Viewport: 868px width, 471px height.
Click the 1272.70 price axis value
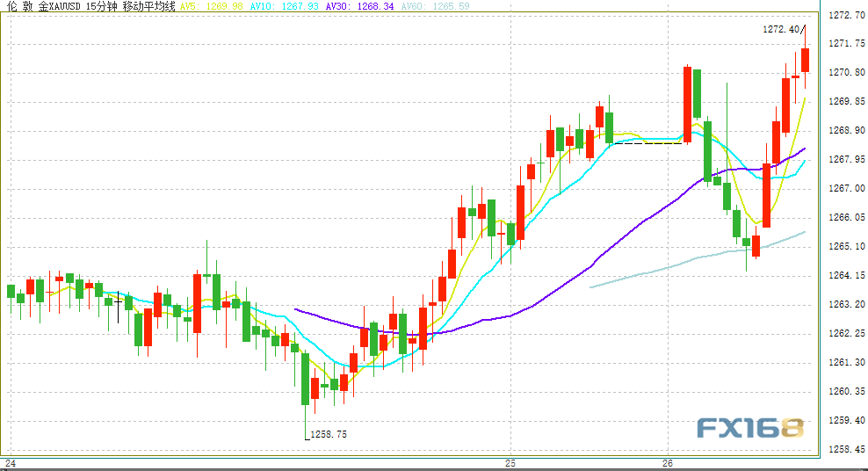pyautogui.click(x=846, y=15)
